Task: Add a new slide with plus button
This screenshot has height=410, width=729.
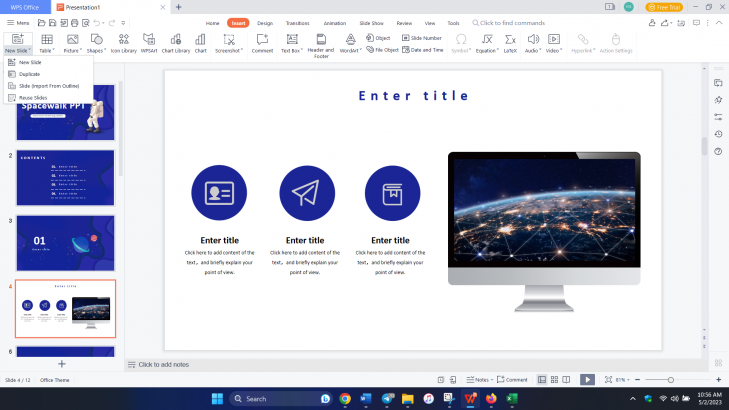Action: click(62, 364)
